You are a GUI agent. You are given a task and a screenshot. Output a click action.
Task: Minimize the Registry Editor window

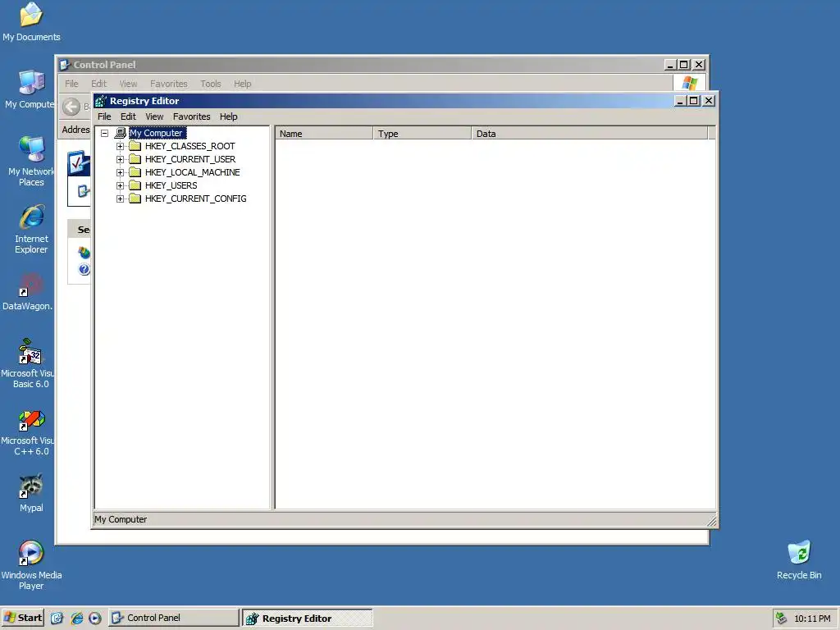click(x=680, y=101)
